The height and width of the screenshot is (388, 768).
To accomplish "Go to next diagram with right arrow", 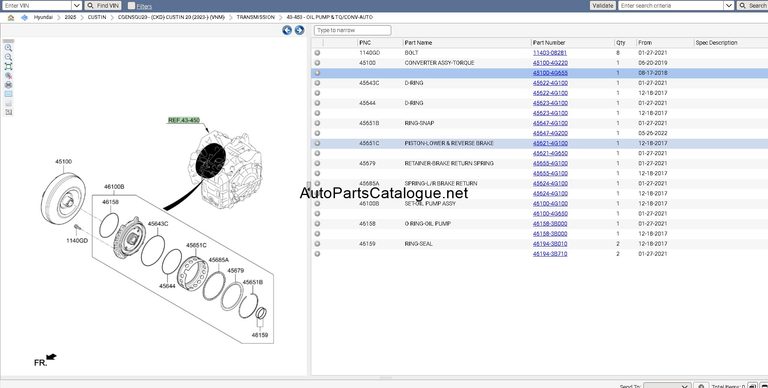I will click(299, 30).
